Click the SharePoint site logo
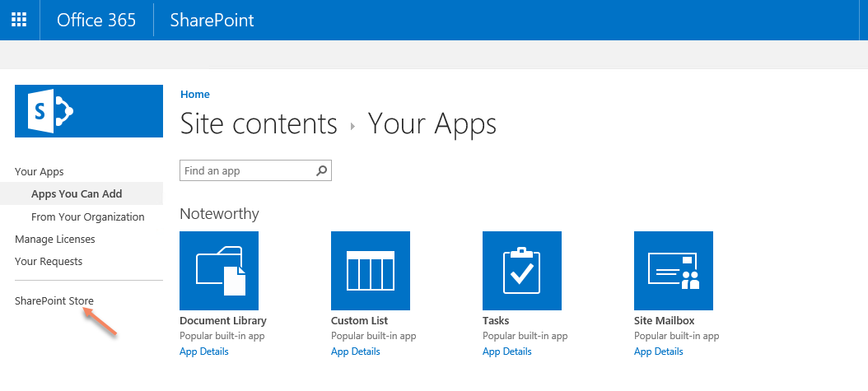This screenshot has height=391, width=868. click(89, 110)
